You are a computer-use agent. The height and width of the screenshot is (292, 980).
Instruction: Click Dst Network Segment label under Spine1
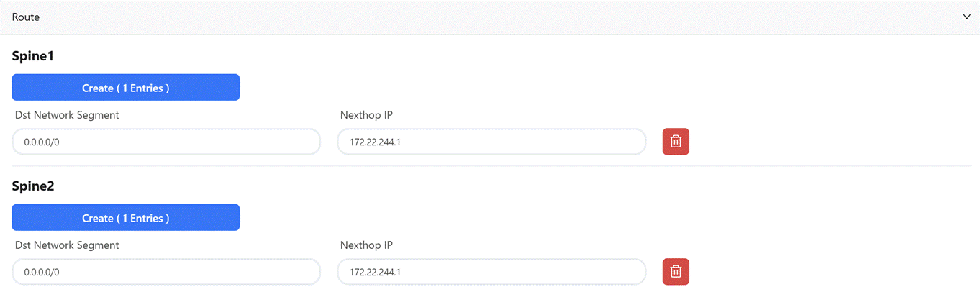tap(67, 115)
